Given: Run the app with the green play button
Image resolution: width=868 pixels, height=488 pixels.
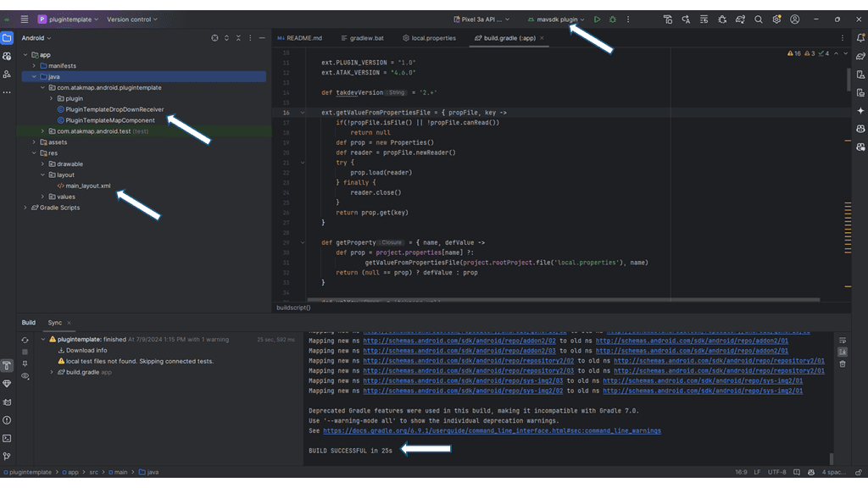Looking at the screenshot, I should click(596, 19).
